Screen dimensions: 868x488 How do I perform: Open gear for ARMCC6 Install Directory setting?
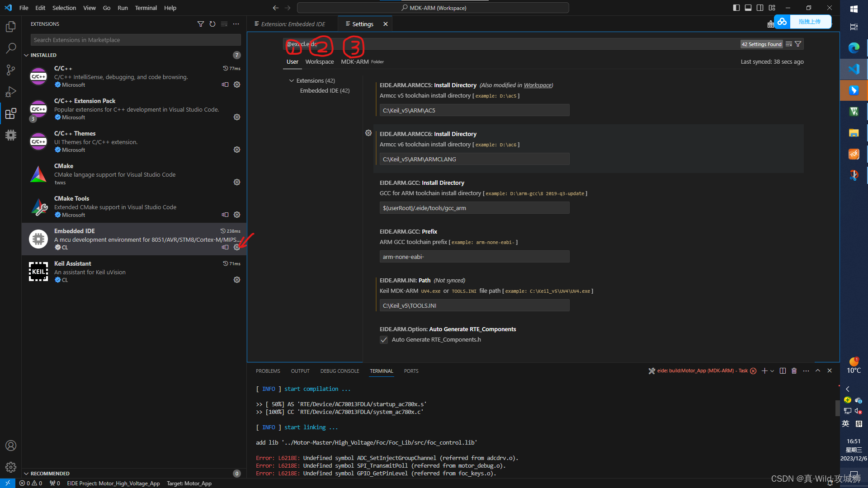click(368, 133)
